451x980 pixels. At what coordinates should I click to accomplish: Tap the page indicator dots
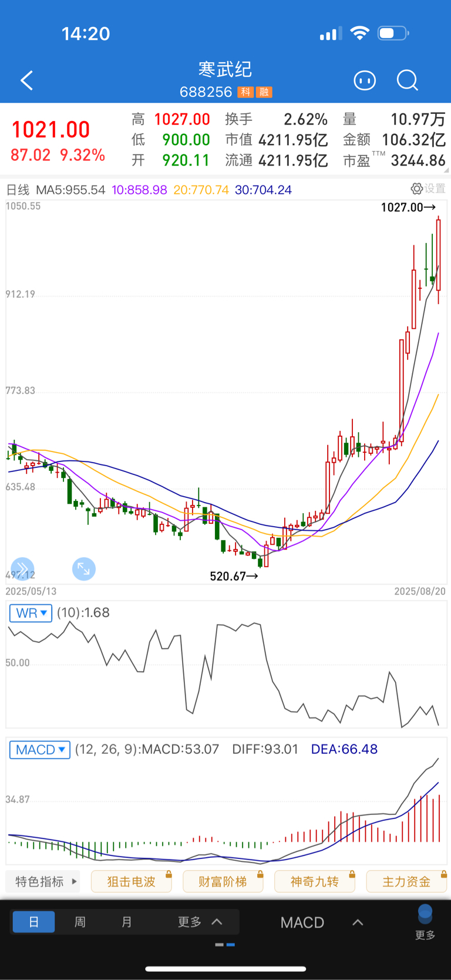(225, 945)
